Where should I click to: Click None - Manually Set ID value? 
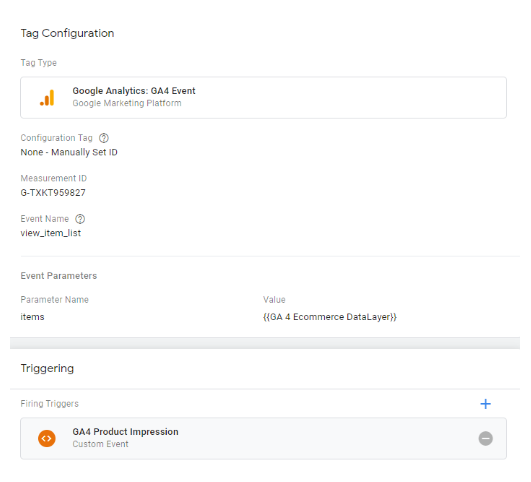(69, 152)
